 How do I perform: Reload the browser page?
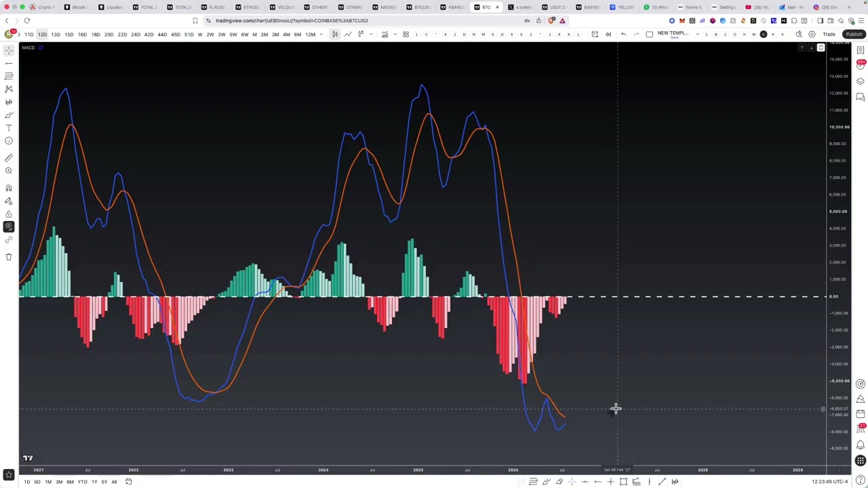pyautogui.click(x=27, y=20)
